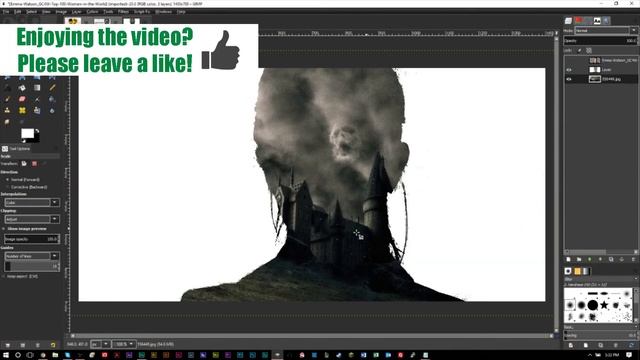Select the Paintbrush tool

pyautogui.click(x=7, y=99)
